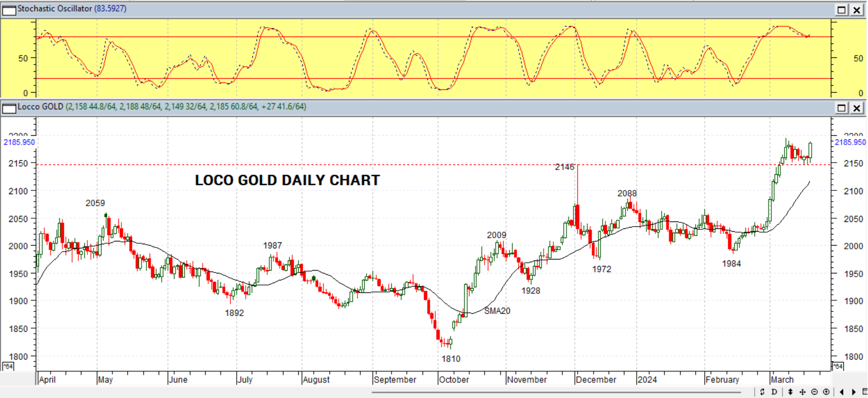Click the March label on the time axis
This screenshot has width=868, height=398.
(x=782, y=380)
